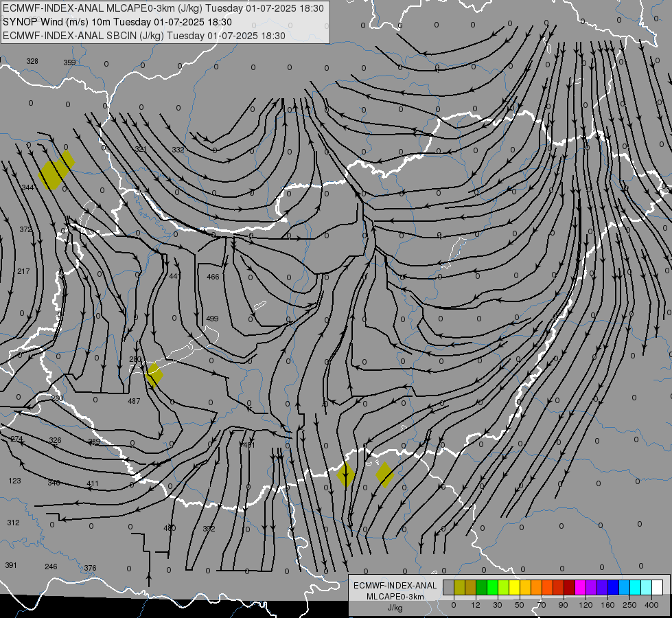Image resolution: width=672 pixels, height=618 pixels.
Task: Click legend tick label '12'
Action: (475, 605)
